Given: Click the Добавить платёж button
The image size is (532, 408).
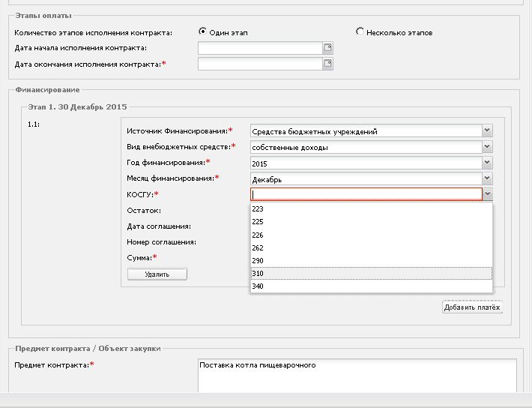Looking at the screenshot, I should (472, 307).
